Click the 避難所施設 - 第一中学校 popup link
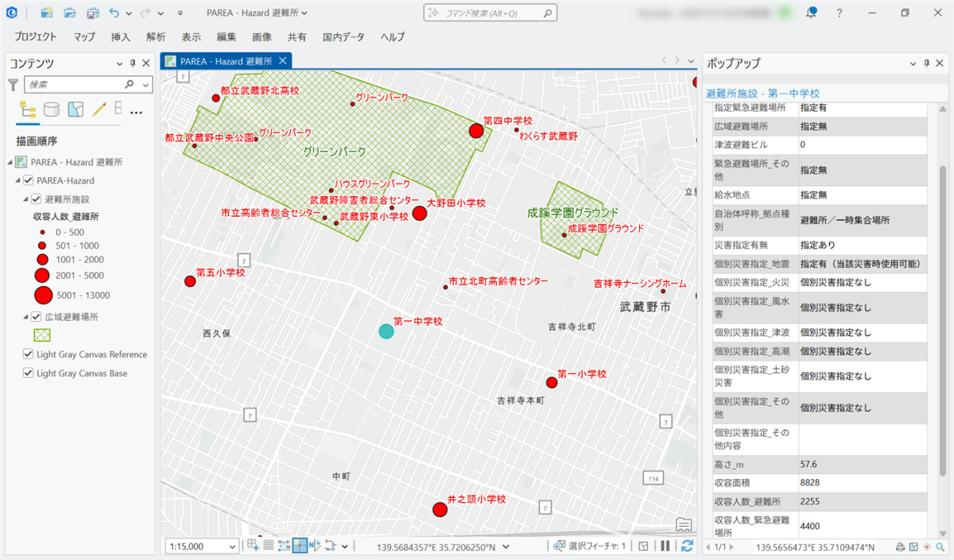The image size is (954, 560). (x=762, y=94)
